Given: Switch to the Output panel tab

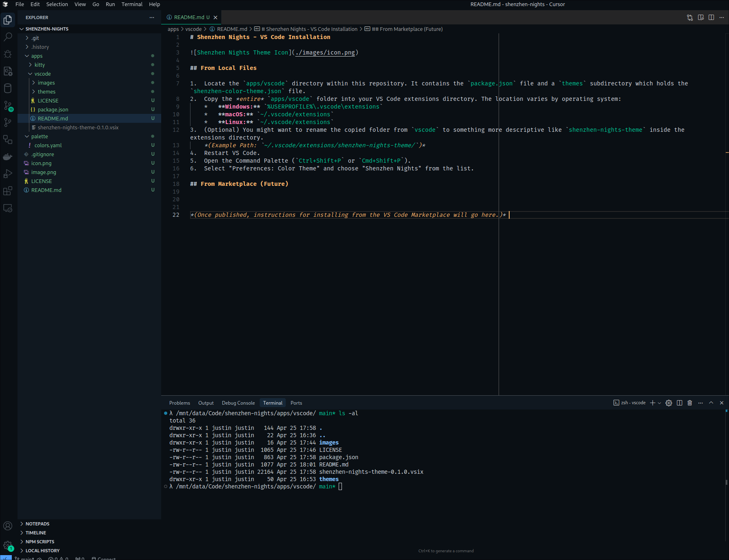Looking at the screenshot, I should (x=206, y=403).
